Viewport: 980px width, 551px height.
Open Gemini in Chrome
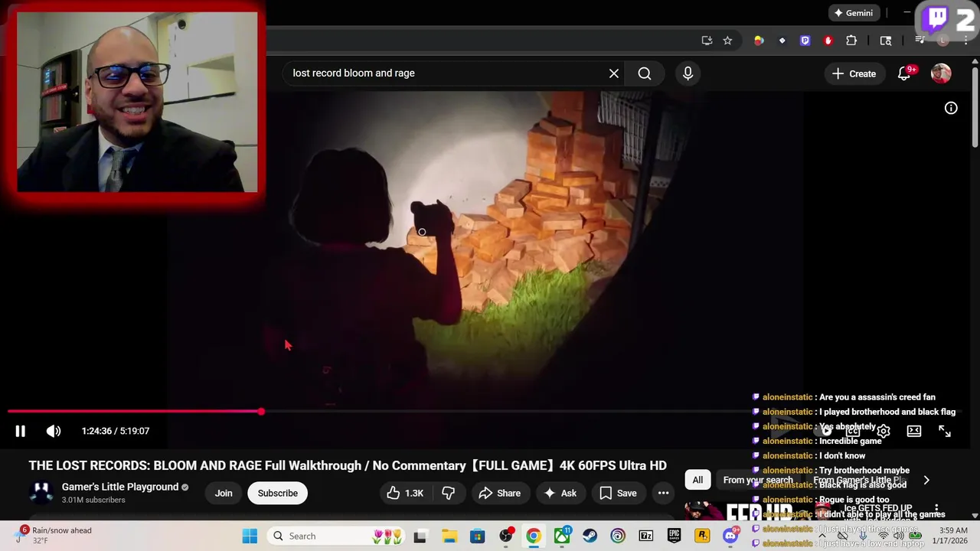point(854,13)
